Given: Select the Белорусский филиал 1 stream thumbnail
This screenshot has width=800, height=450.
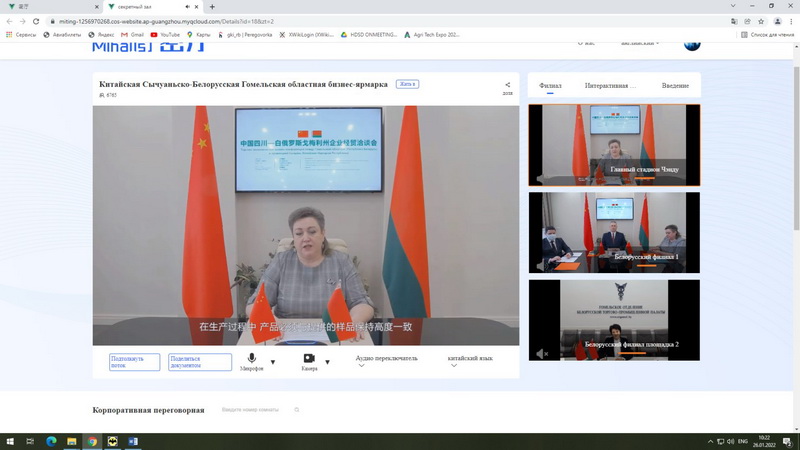Looking at the screenshot, I should pos(614,233).
